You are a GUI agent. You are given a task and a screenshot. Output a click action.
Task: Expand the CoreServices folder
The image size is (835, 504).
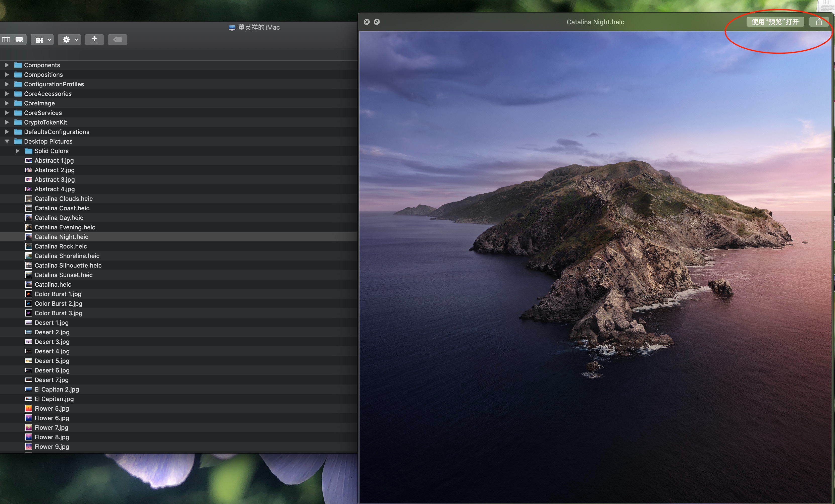click(7, 113)
